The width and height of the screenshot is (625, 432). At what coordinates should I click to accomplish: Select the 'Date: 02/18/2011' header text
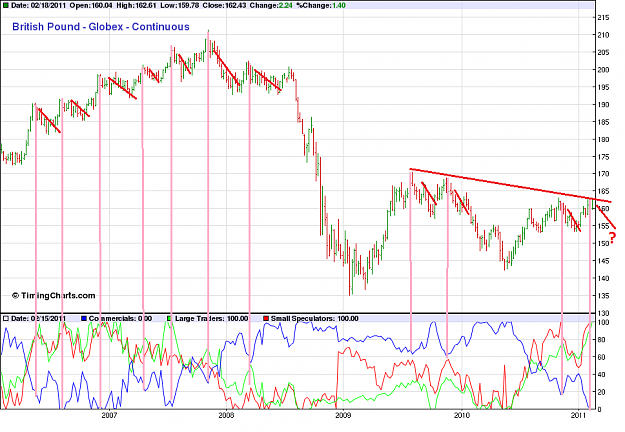(x=39, y=6)
